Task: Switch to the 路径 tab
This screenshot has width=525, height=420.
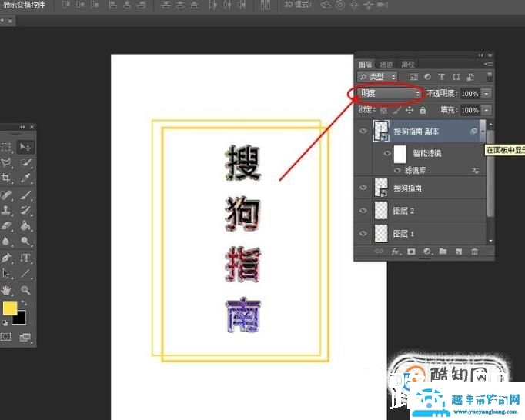Action: (x=407, y=65)
